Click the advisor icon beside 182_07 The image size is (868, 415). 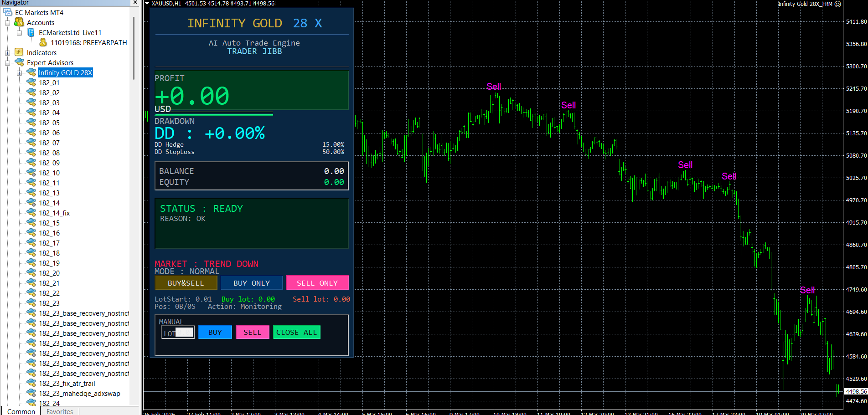click(x=31, y=143)
